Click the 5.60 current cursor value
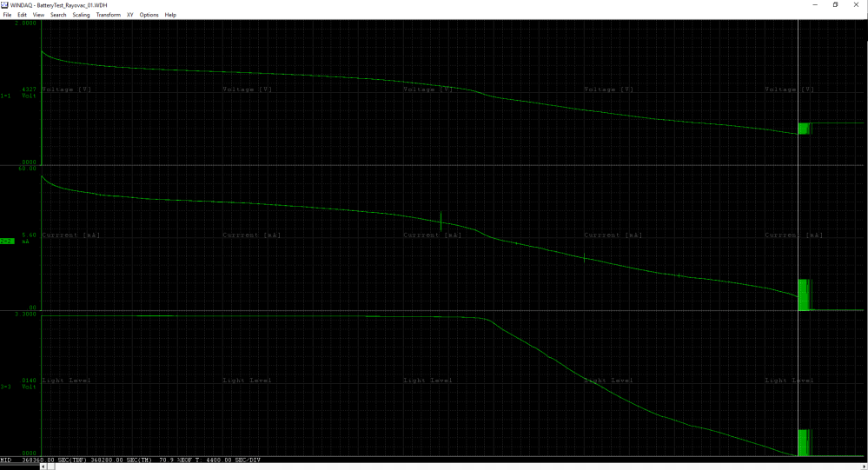Image resolution: width=868 pixels, height=470 pixels. (29, 235)
